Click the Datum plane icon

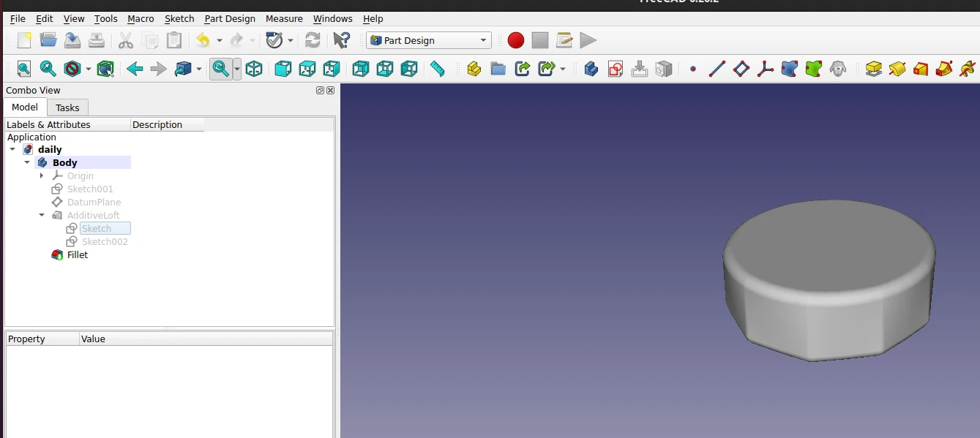741,69
